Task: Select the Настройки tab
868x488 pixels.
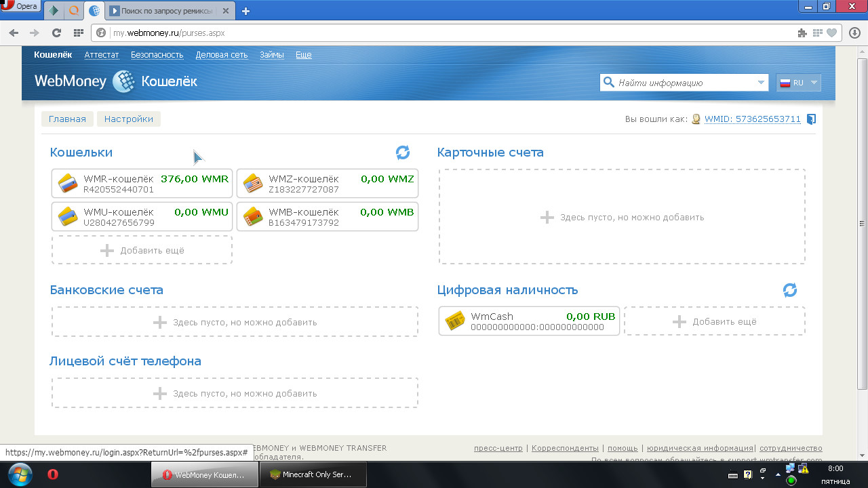Action: coord(129,119)
